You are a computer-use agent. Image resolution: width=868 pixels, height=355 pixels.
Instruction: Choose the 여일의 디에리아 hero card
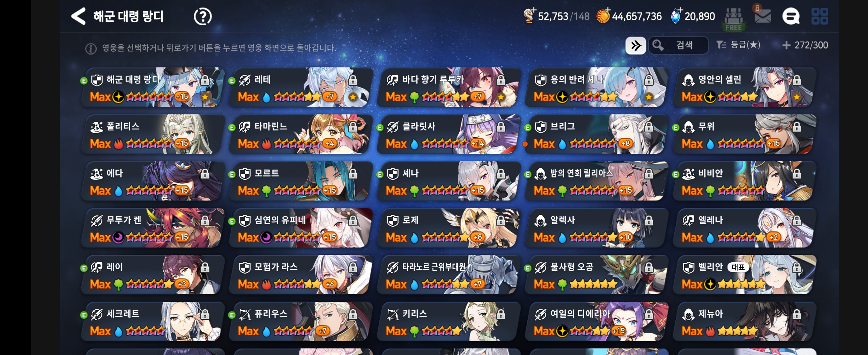[596, 322]
